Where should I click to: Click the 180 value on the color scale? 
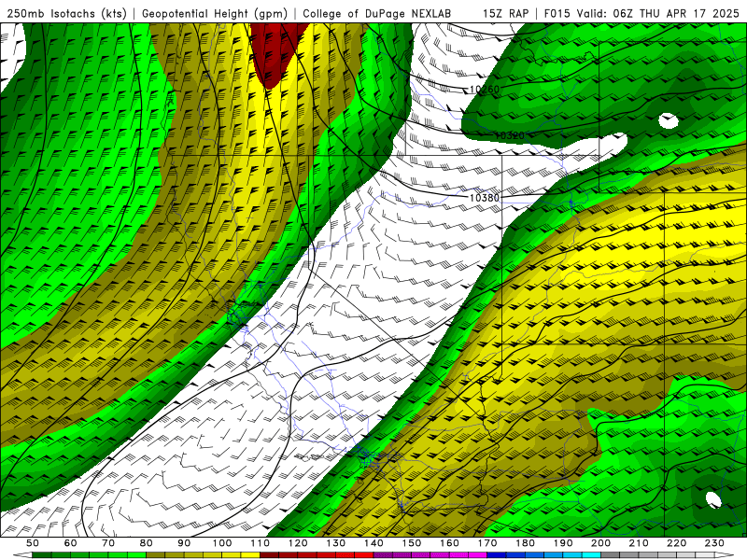coord(525,543)
